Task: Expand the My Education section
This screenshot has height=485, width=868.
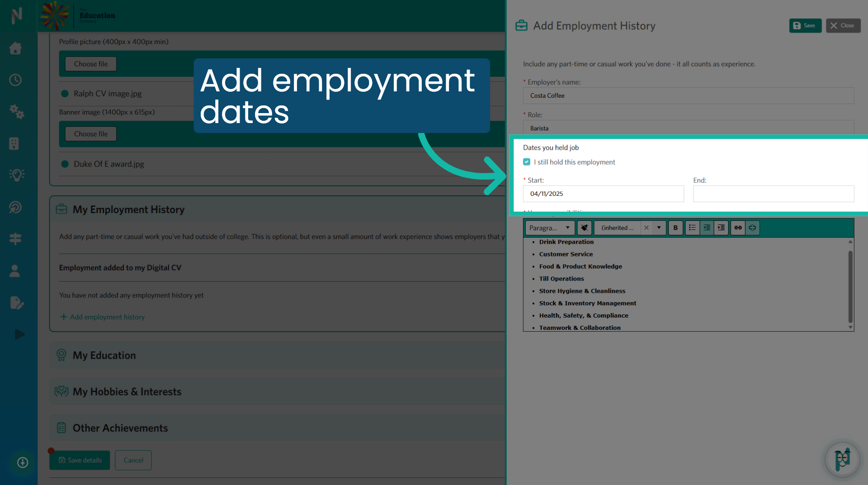Action: tap(277, 355)
